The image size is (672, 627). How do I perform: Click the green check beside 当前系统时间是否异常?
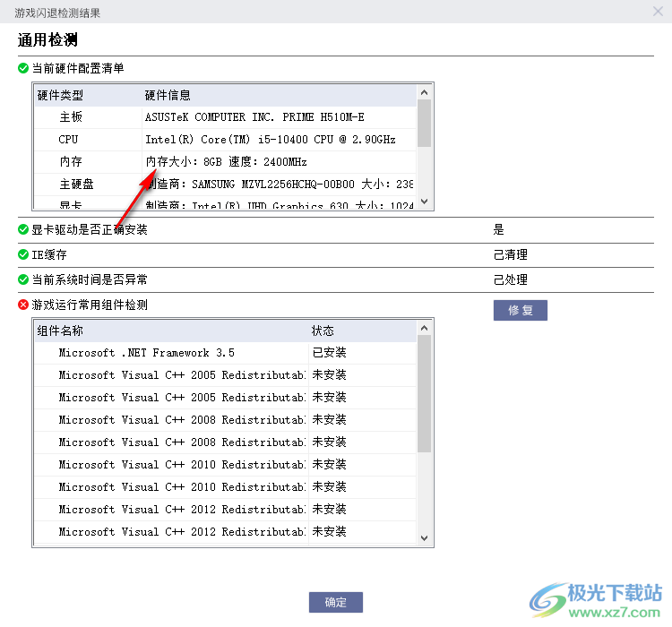(23, 279)
